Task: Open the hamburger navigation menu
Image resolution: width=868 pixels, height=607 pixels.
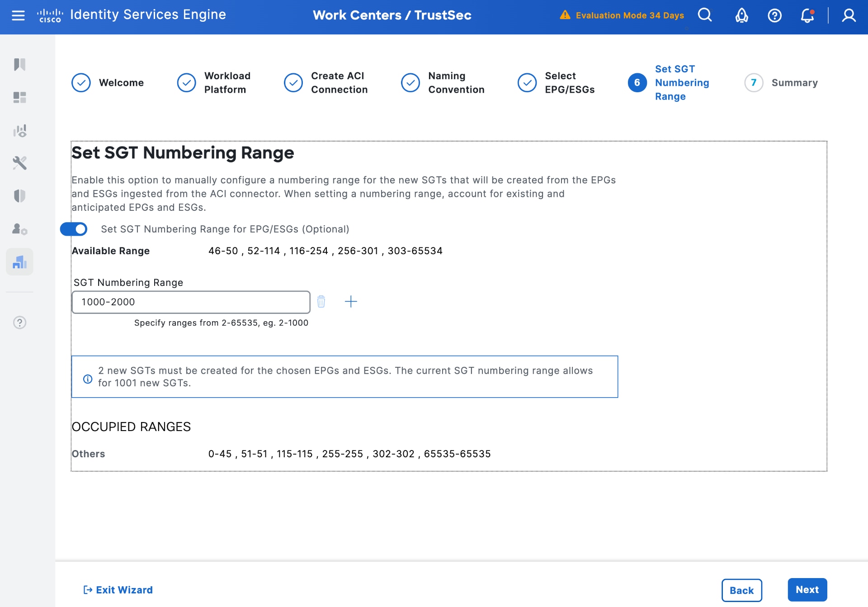Action: (x=18, y=14)
